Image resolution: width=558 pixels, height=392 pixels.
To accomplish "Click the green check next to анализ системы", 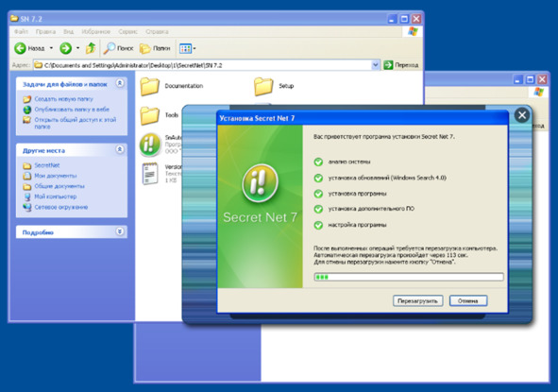I will click(x=318, y=162).
